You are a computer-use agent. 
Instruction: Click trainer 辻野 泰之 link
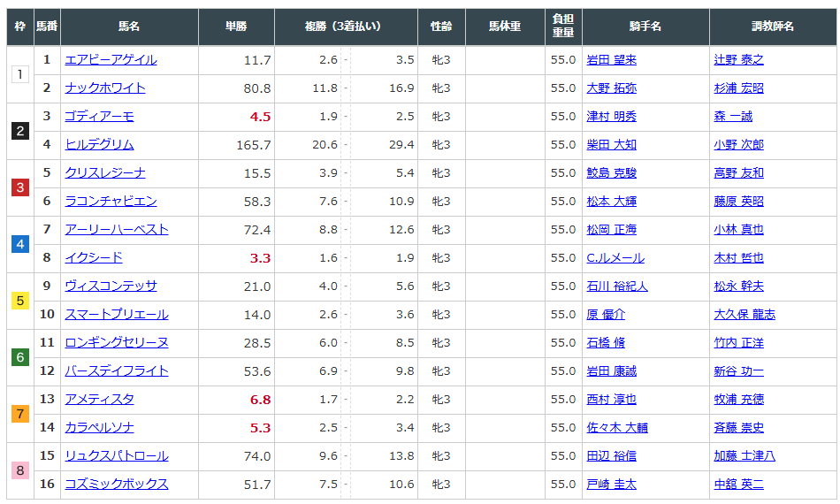(738, 60)
